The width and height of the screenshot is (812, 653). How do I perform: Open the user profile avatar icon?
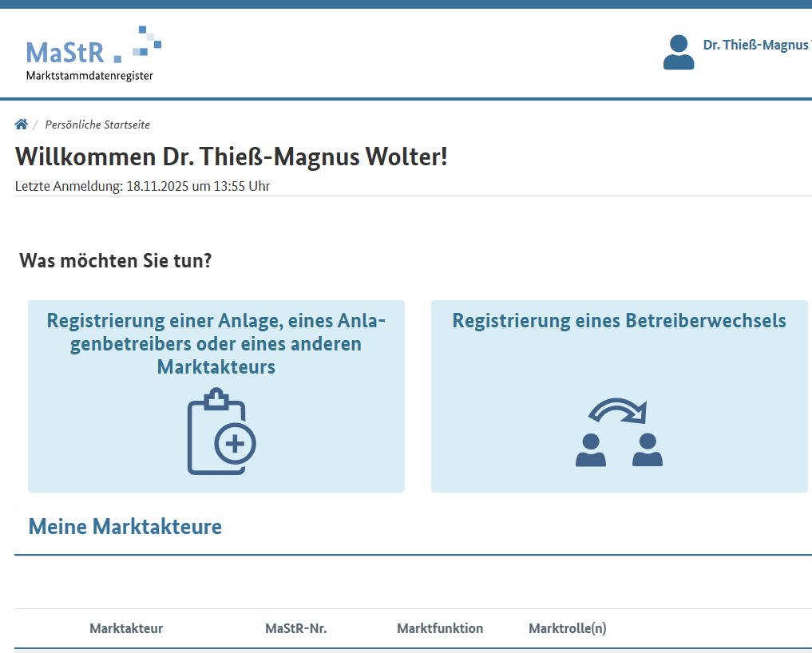point(678,53)
